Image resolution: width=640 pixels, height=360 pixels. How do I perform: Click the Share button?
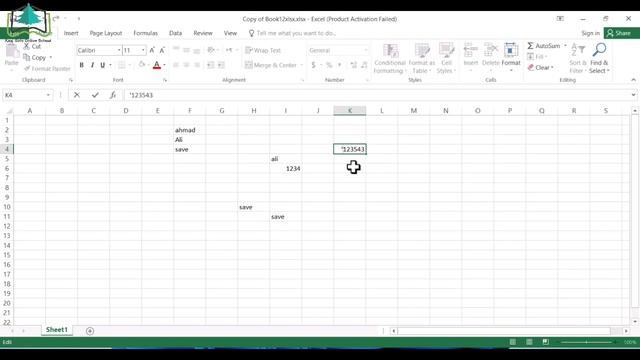tap(622, 33)
